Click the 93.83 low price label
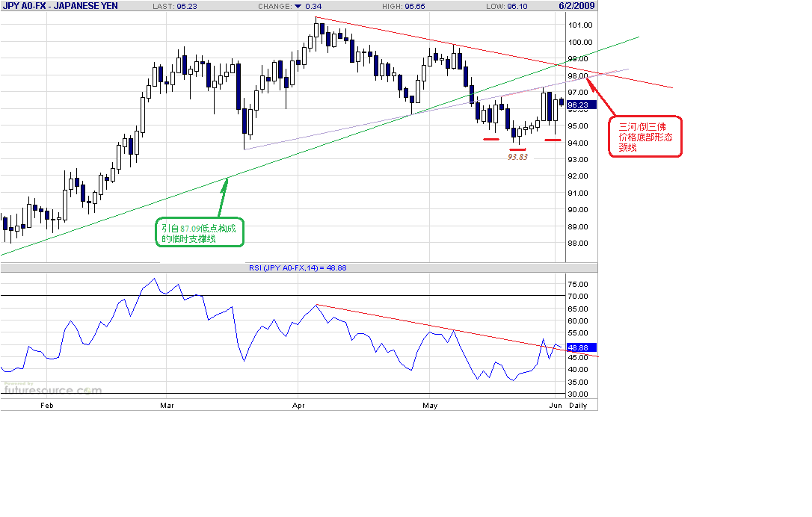This screenshot has width=812, height=517. [x=517, y=157]
